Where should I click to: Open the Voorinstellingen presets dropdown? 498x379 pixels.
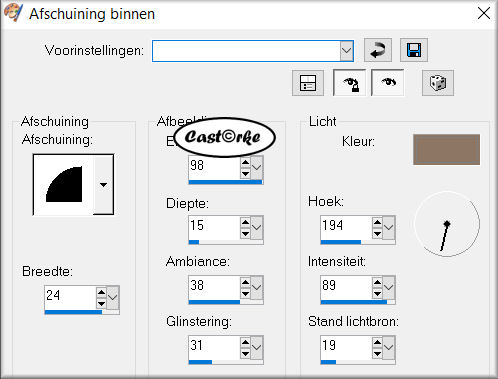click(x=347, y=51)
